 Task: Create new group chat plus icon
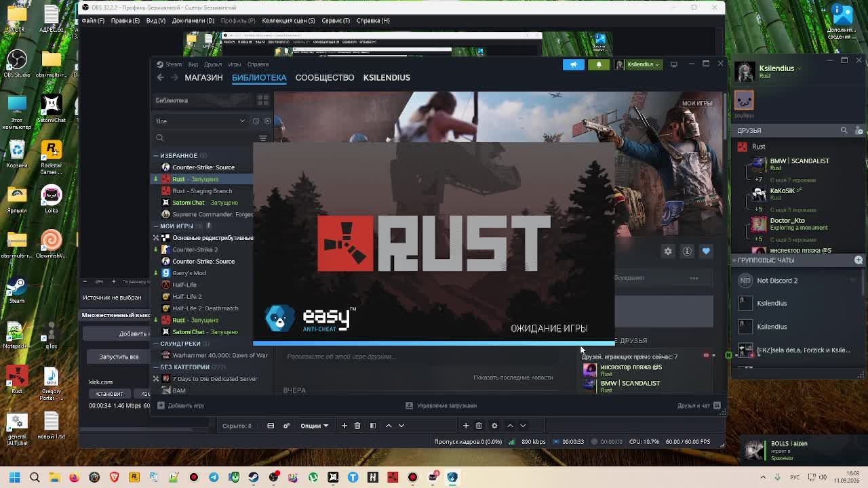(x=859, y=260)
